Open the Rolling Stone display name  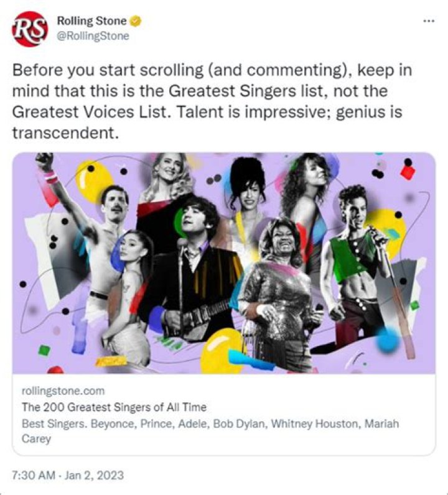pyautogui.click(x=91, y=22)
